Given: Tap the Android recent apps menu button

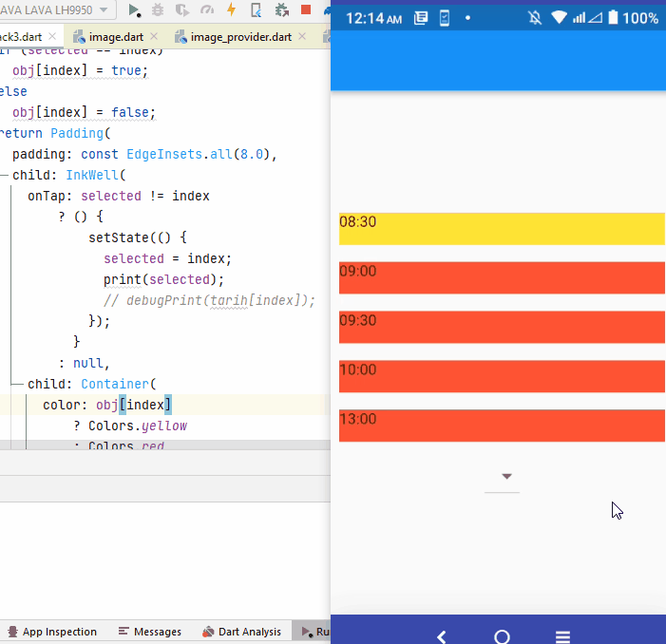Looking at the screenshot, I should pyautogui.click(x=562, y=636).
